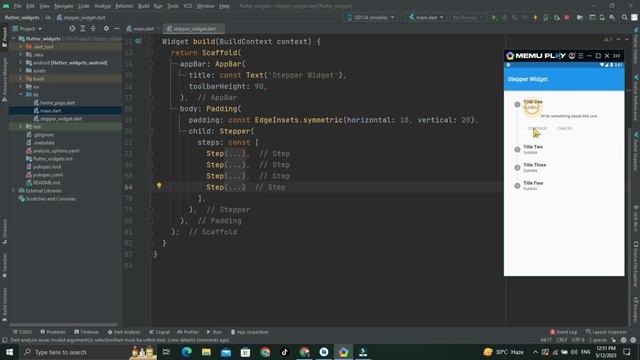Screen dimensions: 640x360
Task: Open the File menu
Action: point(17,6)
